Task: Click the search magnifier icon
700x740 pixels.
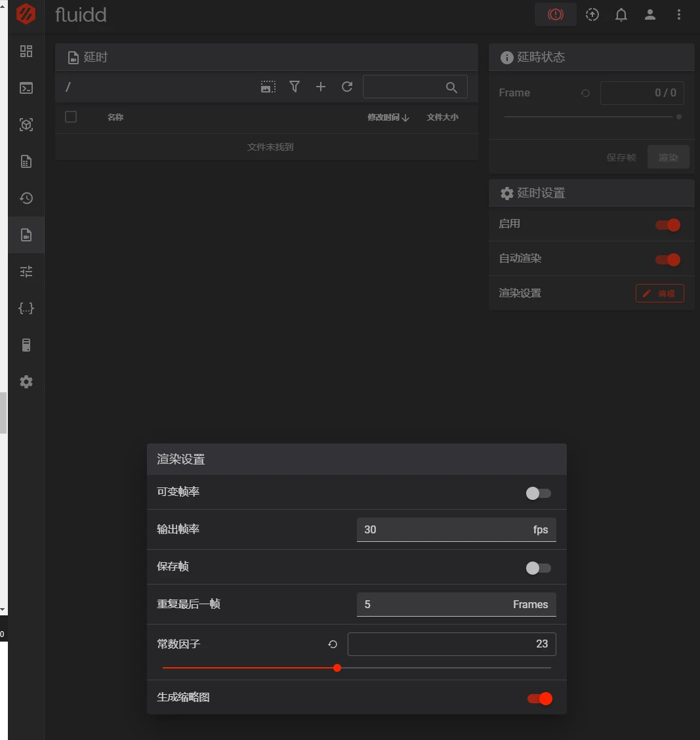Action: click(x=451, y=87)
